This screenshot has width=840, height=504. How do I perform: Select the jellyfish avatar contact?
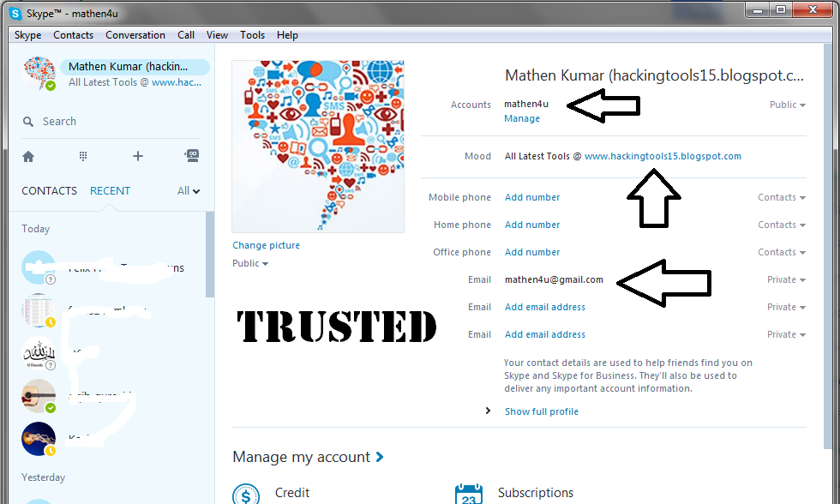point(39,439)
